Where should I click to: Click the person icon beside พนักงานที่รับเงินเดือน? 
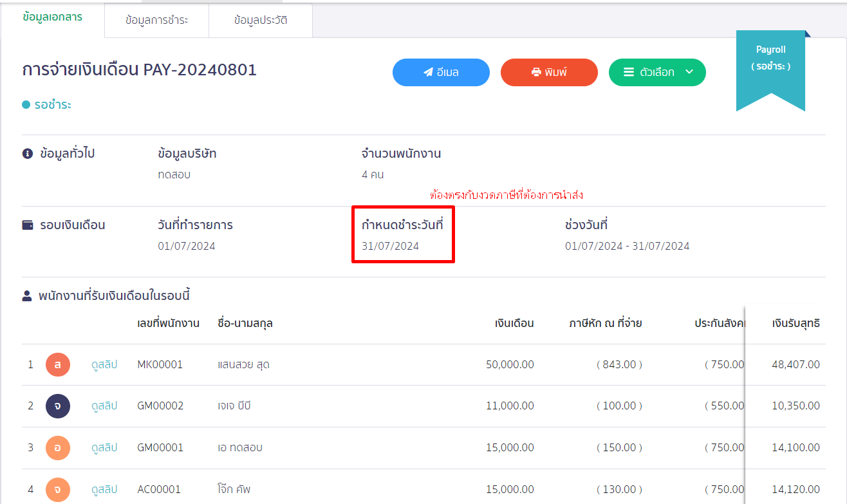click(x=27, y=296)
